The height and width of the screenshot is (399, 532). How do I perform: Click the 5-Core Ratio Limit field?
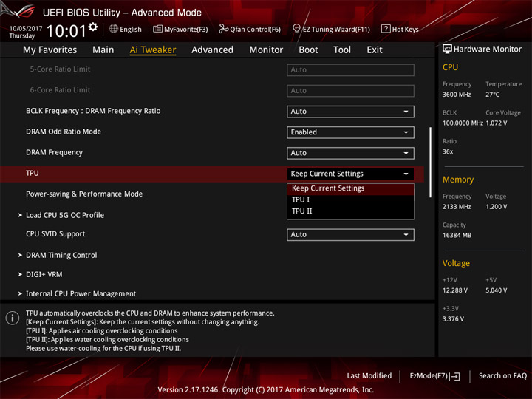point(350,70)
